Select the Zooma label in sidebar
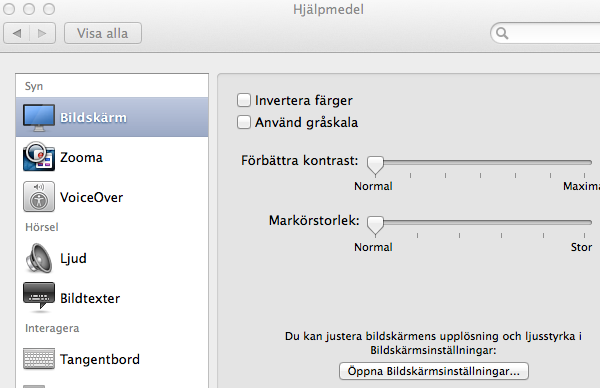Image resolution: width=600 pixels, height=388 pixels. point(81,157)
